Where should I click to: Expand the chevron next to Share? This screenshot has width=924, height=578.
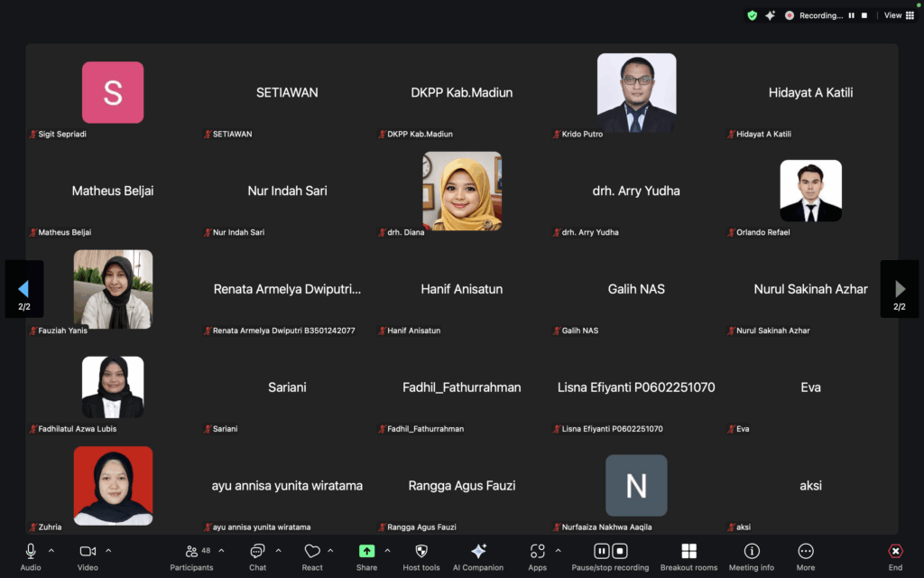[x=387, y=550]
